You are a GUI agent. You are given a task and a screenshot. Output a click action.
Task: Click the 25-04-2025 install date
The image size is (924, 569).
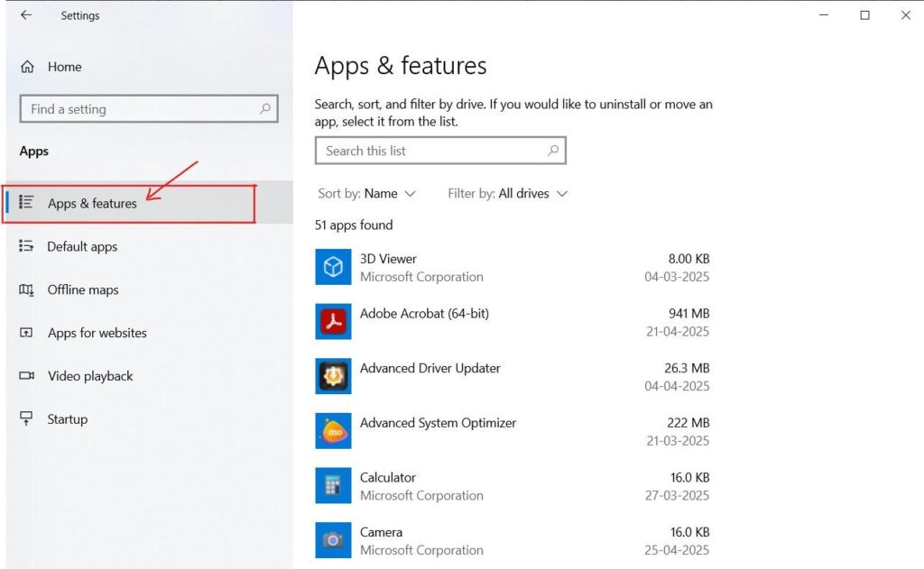677,550
